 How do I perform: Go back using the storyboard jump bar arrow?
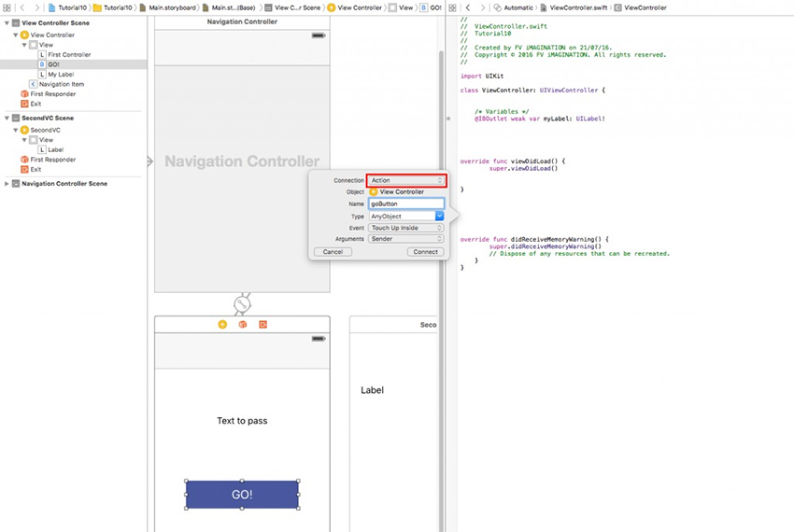(22, 7)
